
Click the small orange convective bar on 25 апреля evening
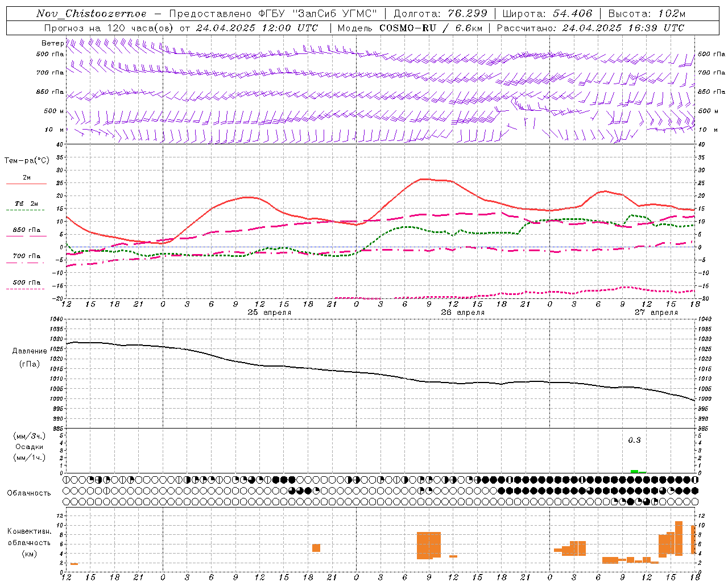pyautogui.click(x=316, y=548)
